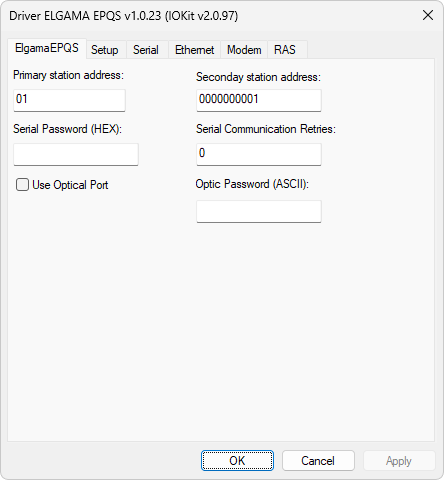Click the Serial Password (HEX) label
Image resolution: width=444 pixels, height=480 pixels.
(x=68, y=129)
